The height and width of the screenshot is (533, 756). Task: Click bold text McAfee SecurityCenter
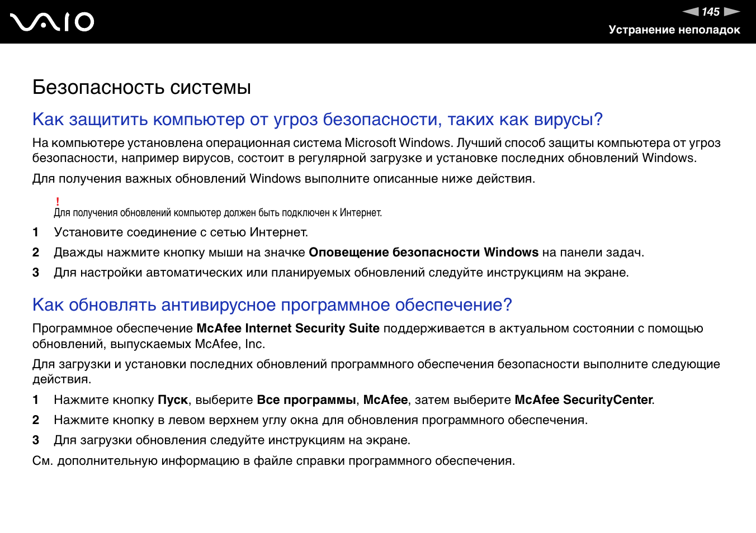point(583,400)
